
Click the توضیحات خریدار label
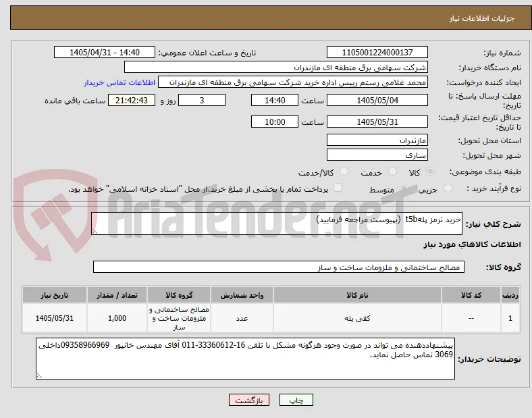click(489, 359)
